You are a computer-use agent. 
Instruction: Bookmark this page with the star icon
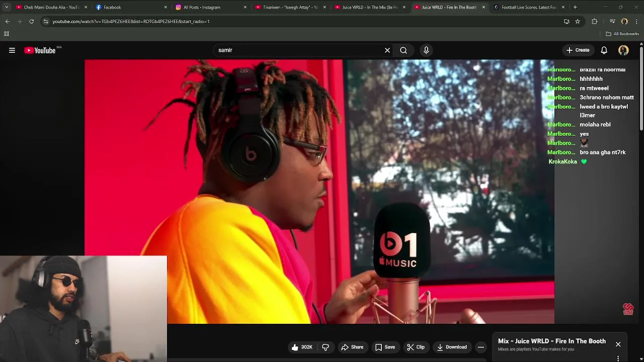(x=578, y=21)
